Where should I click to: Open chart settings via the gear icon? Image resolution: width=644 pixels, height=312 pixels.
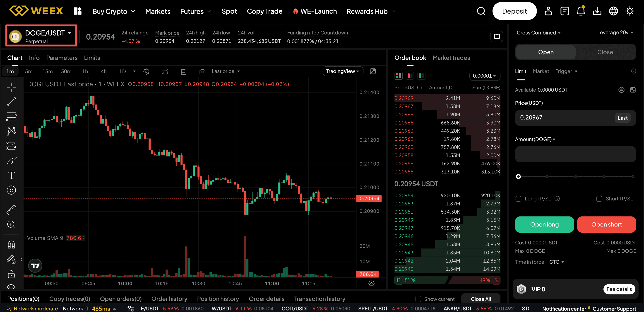[146, 71]
